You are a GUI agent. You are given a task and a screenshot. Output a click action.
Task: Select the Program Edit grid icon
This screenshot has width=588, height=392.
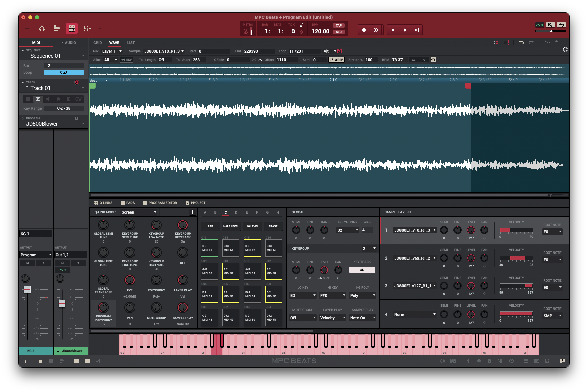[x=72, y=29]
